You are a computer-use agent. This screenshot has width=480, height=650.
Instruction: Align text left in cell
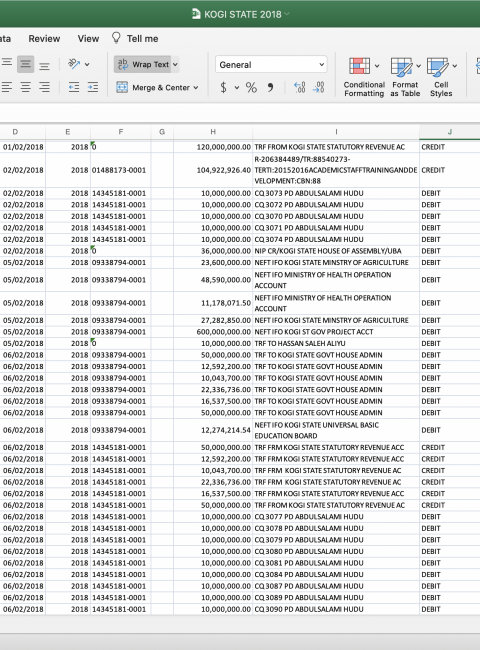tap(7, 87)
